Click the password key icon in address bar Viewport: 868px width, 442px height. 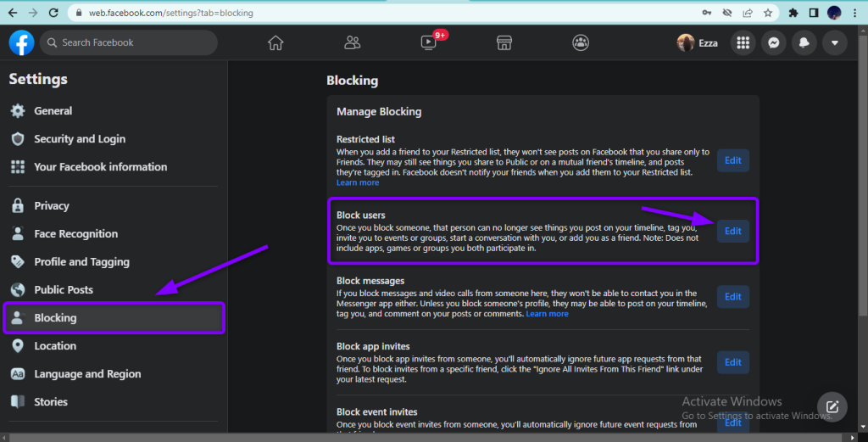pos(707,12)
